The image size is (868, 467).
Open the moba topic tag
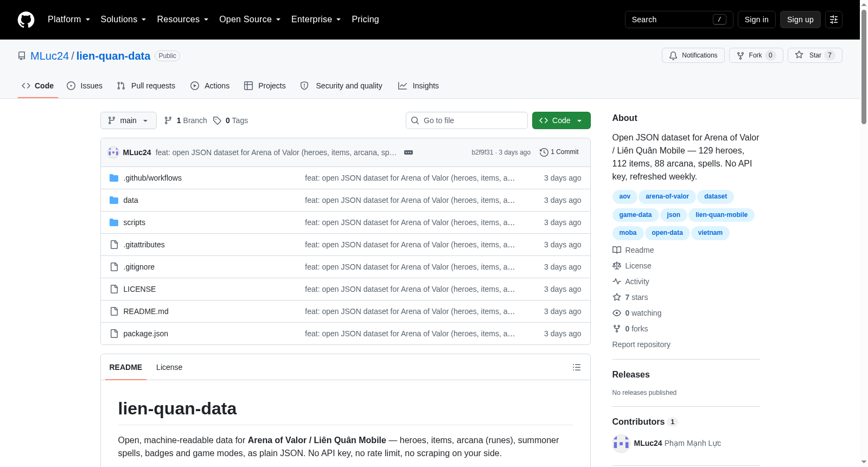(628, 233)
